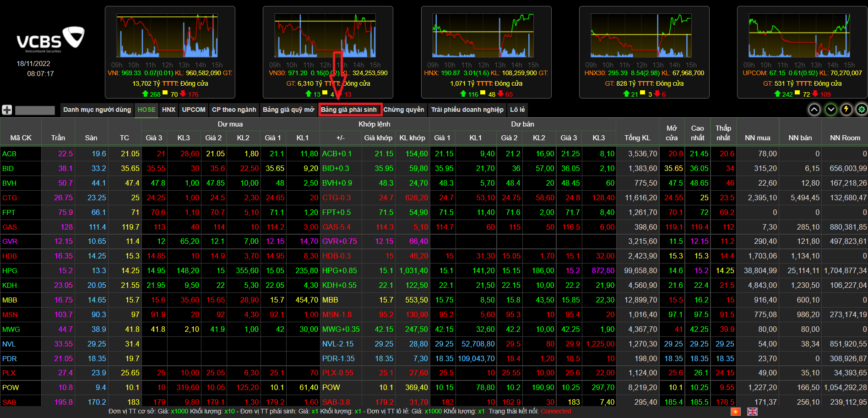Select the HOSE tab
The width and height of the screenshot is (868, 418).
[146, 110]
